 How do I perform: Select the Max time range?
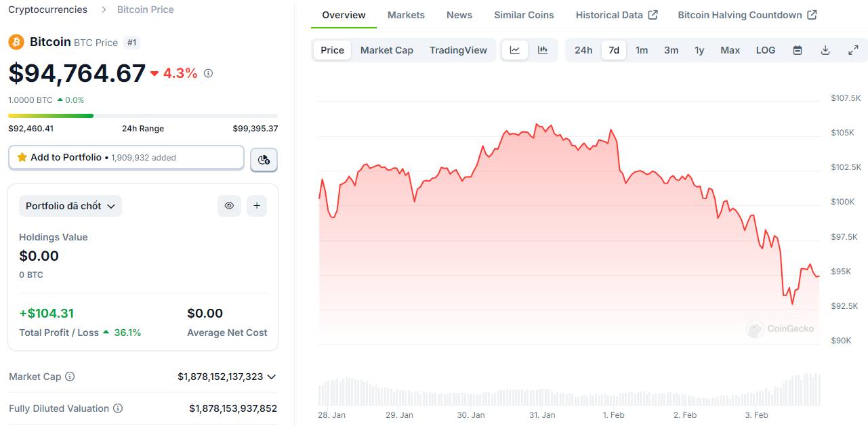coord(730,50)
